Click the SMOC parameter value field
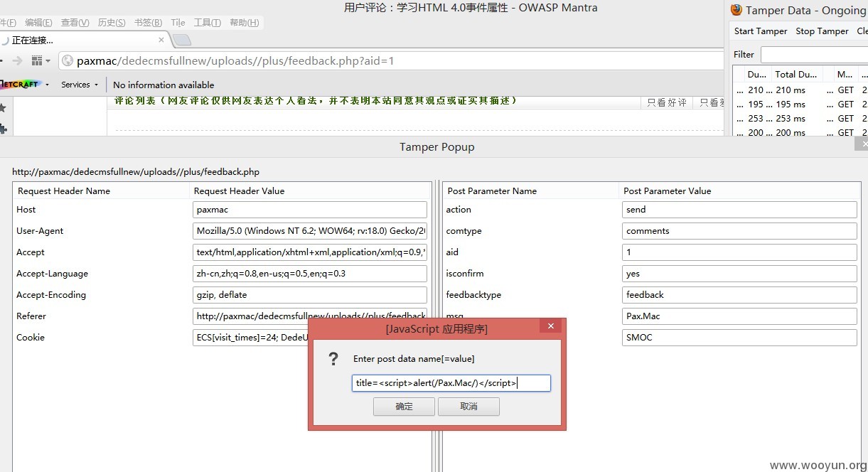 tap(739, 338)
